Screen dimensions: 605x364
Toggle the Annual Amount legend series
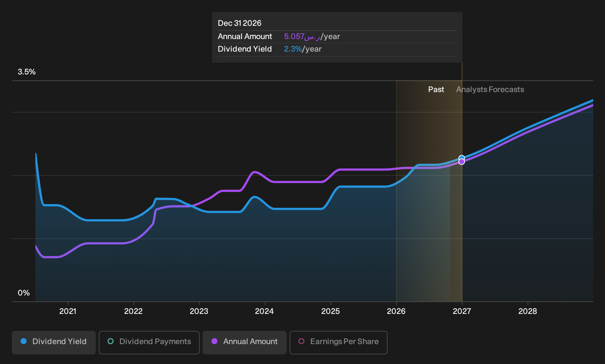coord(245,342)
